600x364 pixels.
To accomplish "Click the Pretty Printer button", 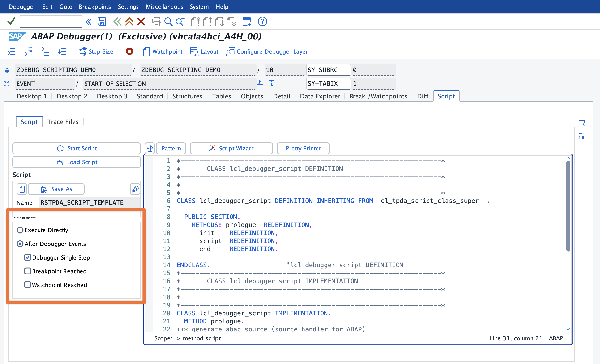I will click(303, 148).
